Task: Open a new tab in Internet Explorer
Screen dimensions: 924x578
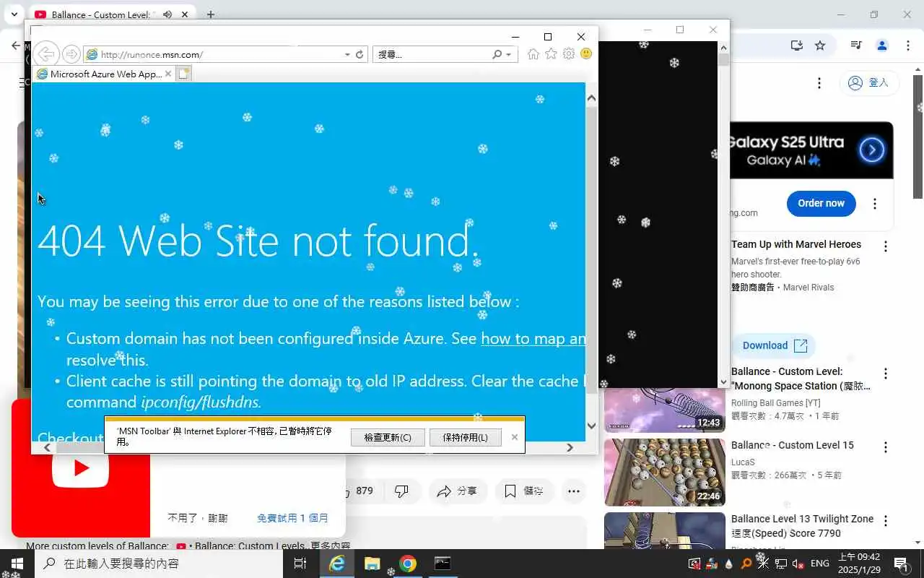Action: coord(184,74)
